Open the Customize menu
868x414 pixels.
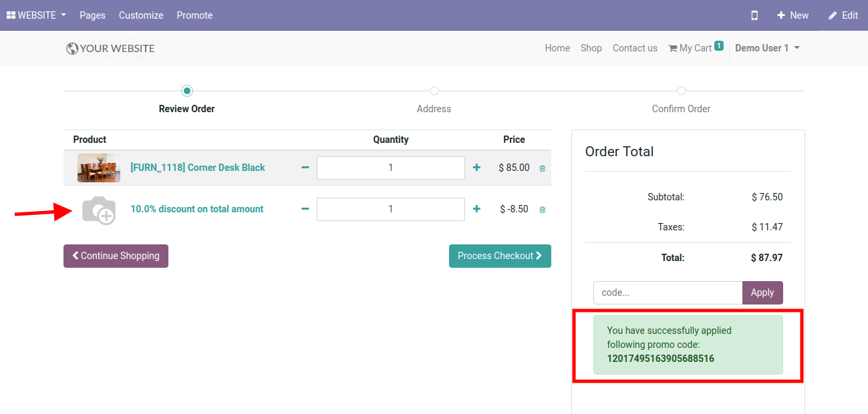tap(141, 15)
